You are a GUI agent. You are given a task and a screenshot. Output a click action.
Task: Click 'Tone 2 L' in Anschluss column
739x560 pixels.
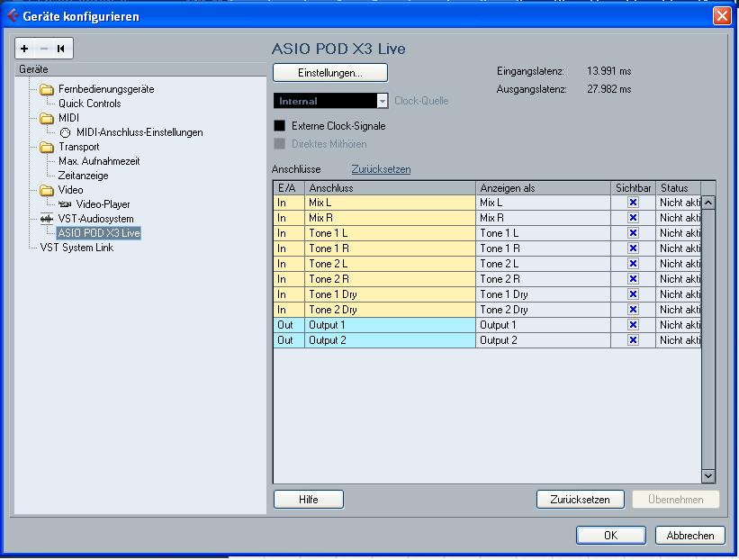tap(391, 264)
